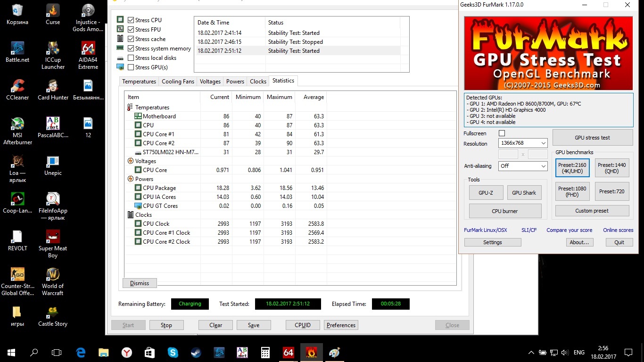Open Compare your score link

click(570, 230)
